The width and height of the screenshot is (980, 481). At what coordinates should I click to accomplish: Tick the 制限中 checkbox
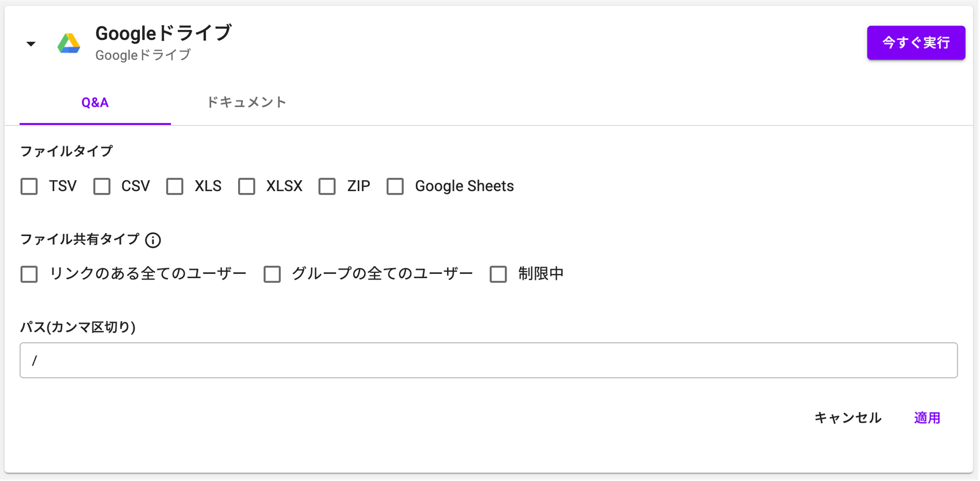(498, 274)
